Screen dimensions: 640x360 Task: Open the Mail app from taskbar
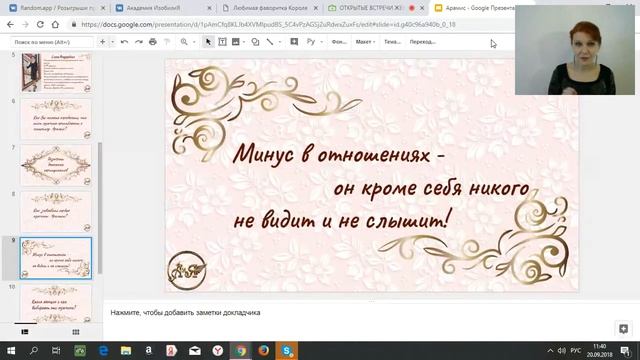pos(195,351)
